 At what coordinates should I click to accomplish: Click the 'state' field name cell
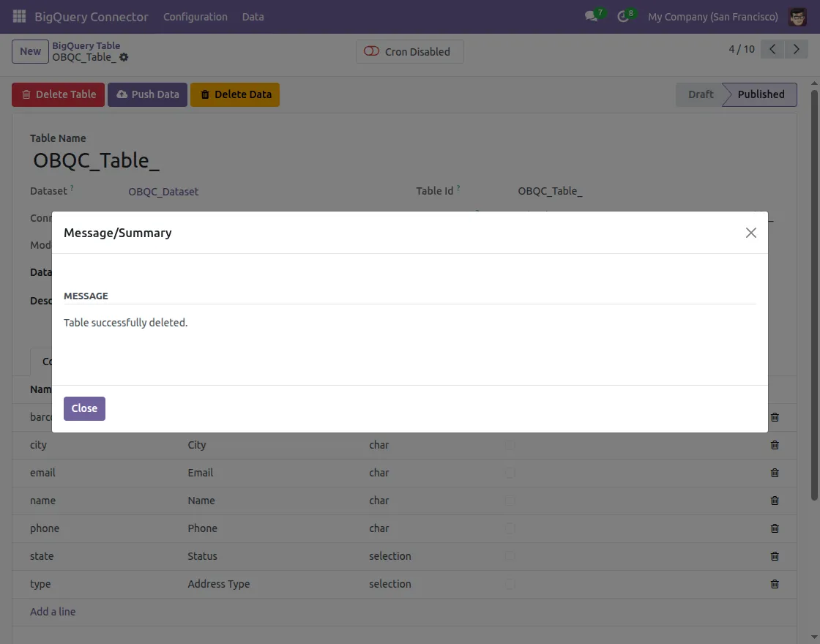42,556
